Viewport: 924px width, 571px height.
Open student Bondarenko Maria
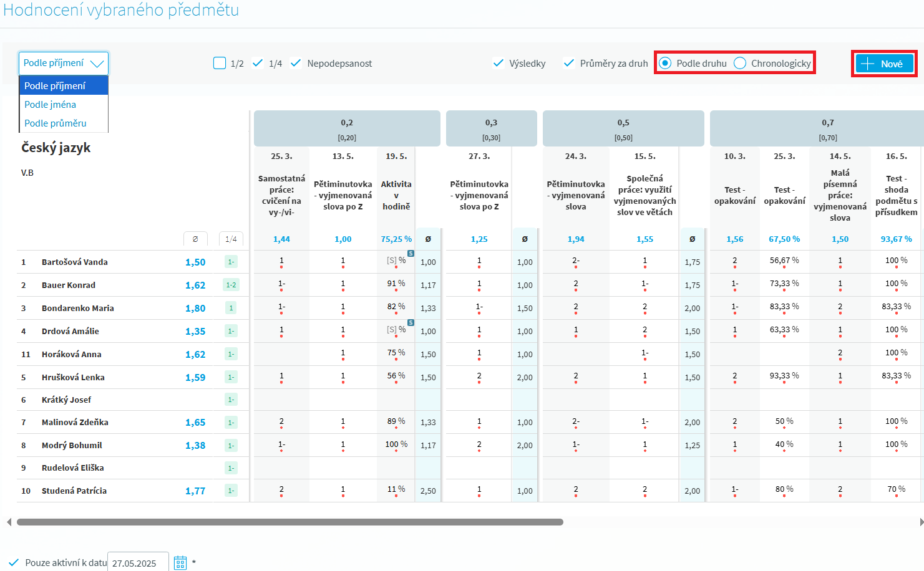click(x=78, y=308)
